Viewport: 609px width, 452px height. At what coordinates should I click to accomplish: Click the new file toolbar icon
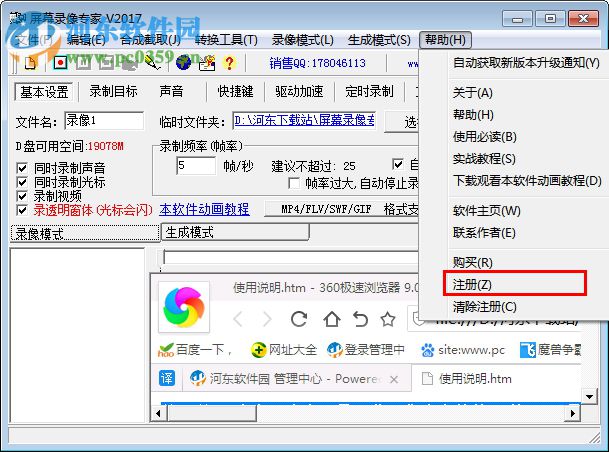[31, 63]
